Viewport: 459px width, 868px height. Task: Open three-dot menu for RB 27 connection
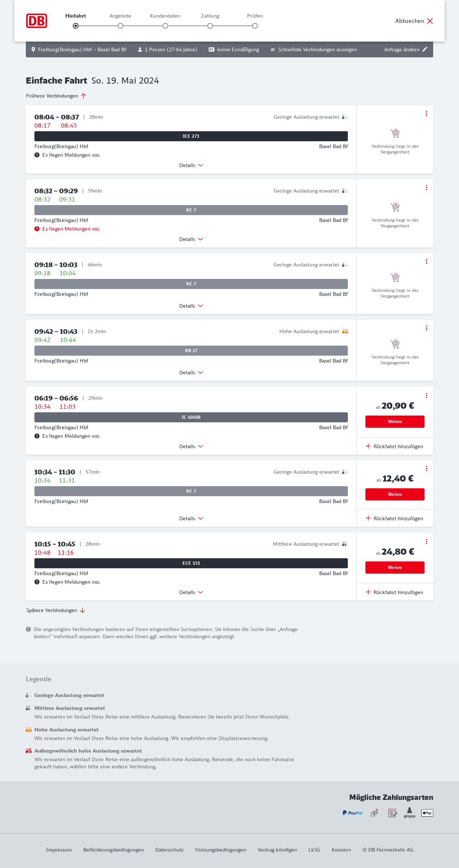point(426,328)
